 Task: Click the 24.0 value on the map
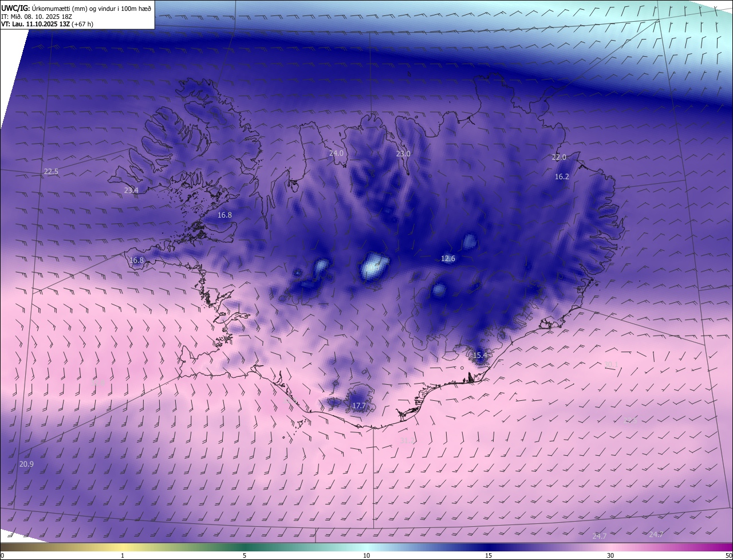[336, 153]
